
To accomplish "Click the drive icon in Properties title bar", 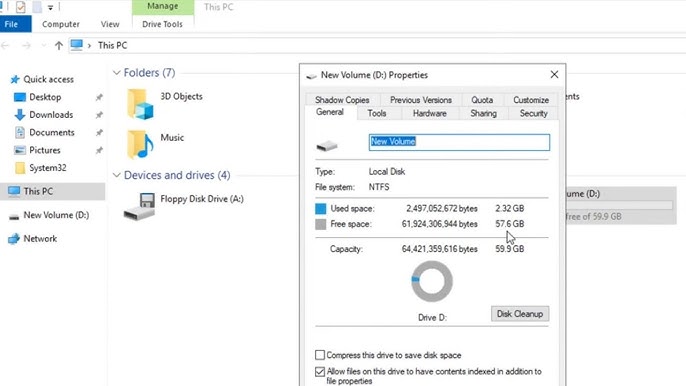I will click(x=312, y=76).
